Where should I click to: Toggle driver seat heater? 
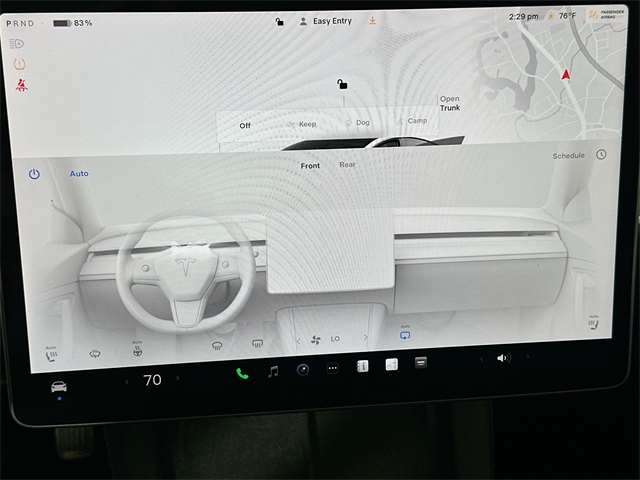[52, 354]
